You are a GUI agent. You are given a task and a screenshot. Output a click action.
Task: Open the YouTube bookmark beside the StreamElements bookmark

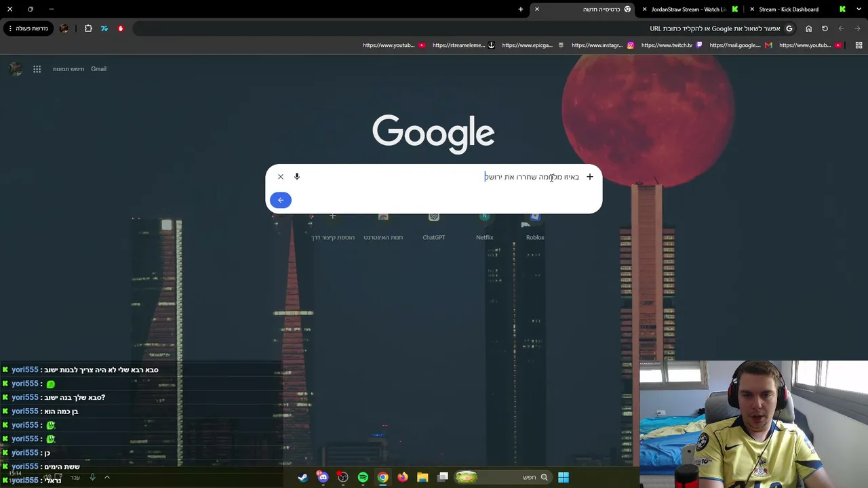tap(394, 45)
